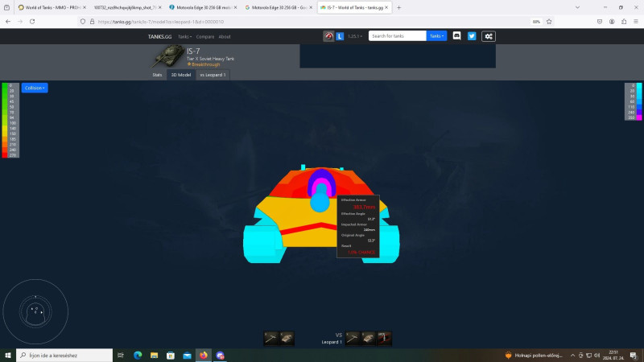Screen dimensions: 644x362
Task: Open Microsoft Store from taskbar
Action: [x=171, y=355]
